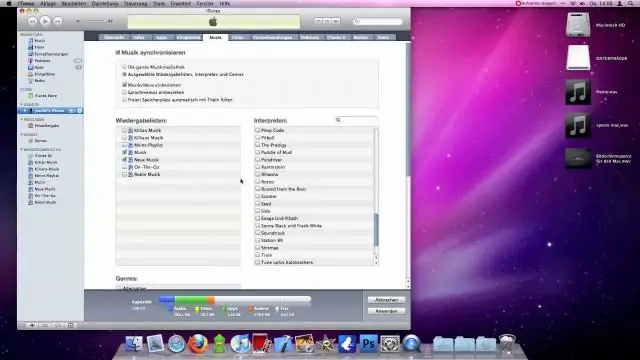The image size is (640, 360).
Task: Check the On-The-Go playlist checkbox
Action: (x=124, y=167)
